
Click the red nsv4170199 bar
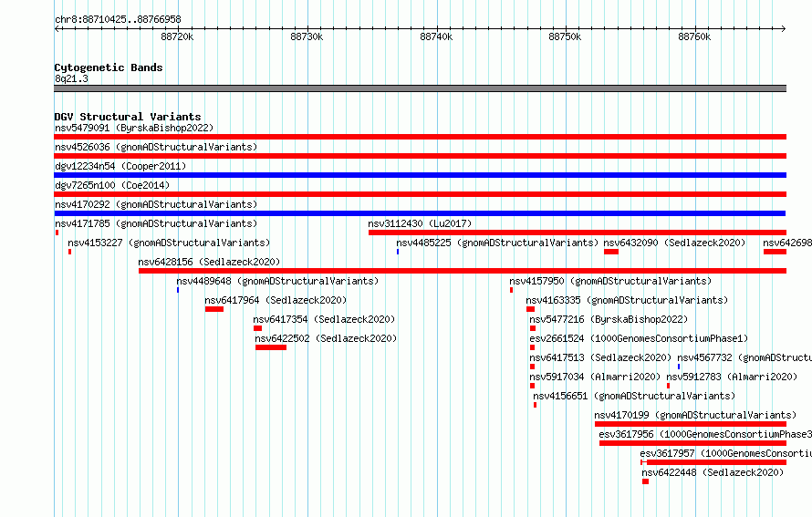pos(691,424)
